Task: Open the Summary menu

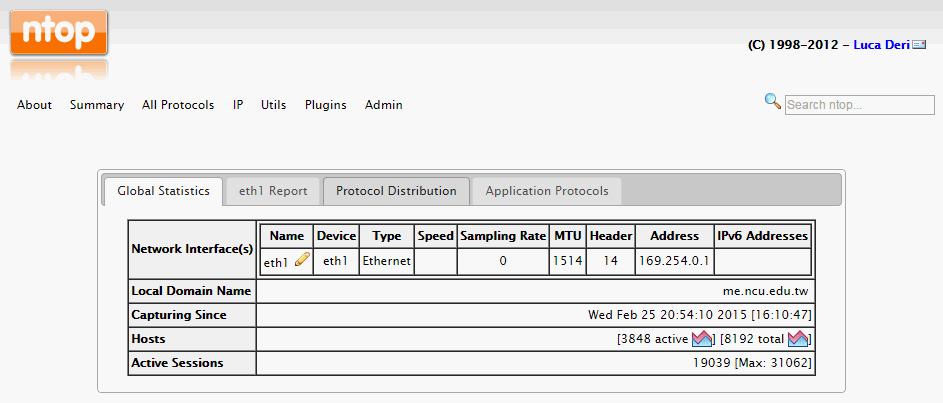Action: click(97, 105)
